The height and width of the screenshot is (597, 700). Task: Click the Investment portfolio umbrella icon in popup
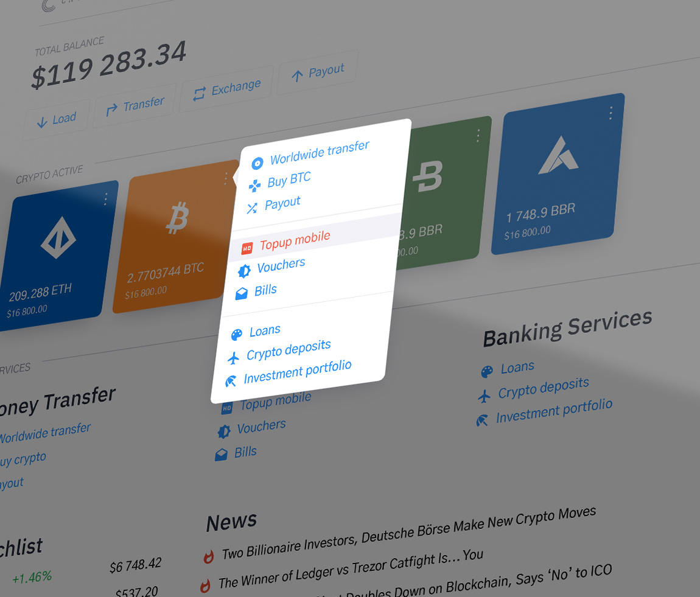coord(231,381)
